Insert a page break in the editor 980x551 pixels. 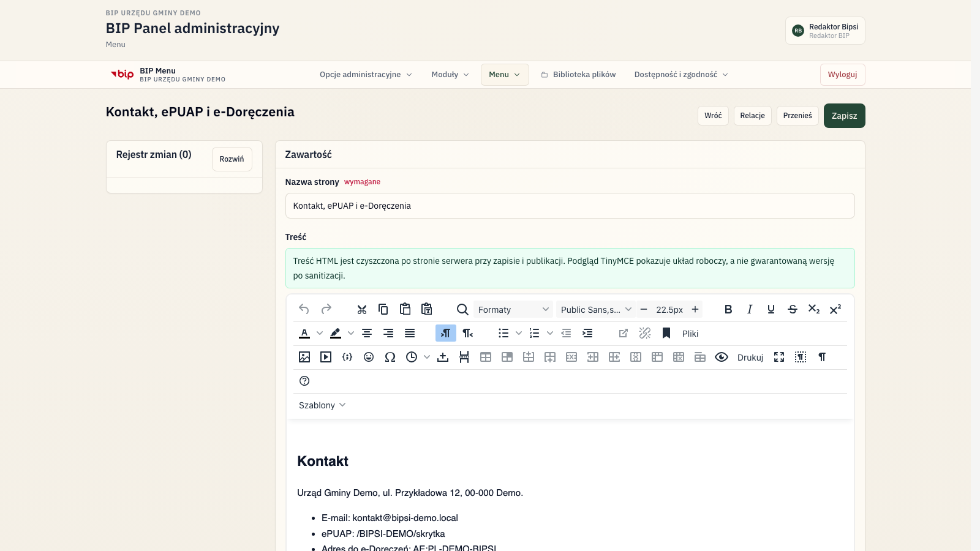464,357
